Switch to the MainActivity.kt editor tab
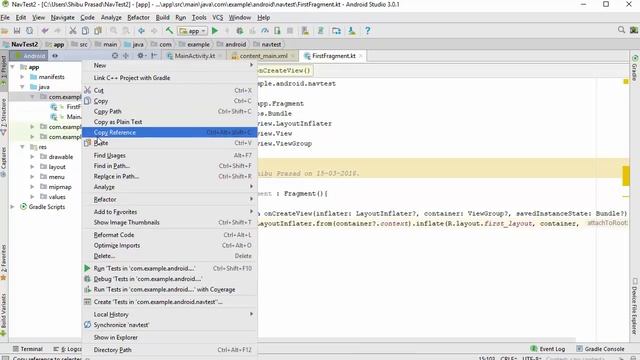 tap(194, 56)
